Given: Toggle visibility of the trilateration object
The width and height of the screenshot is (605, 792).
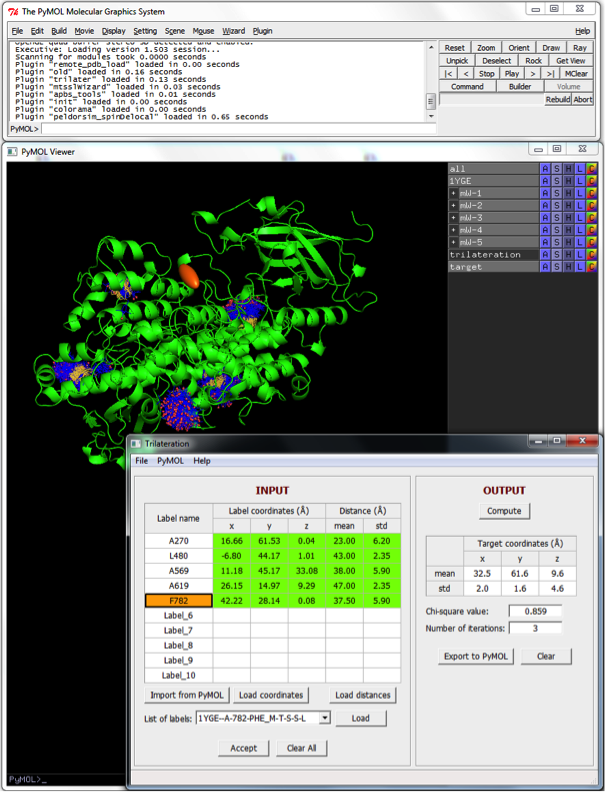Looking at the screenshot, I should click(493, 255).
